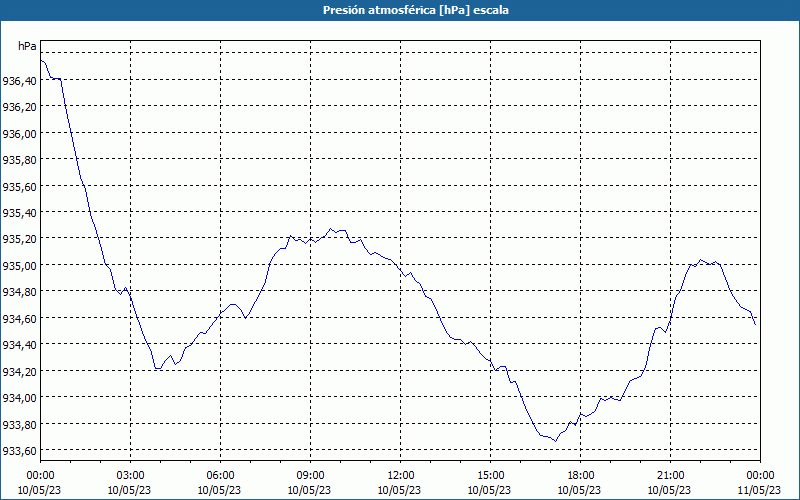Click the 934,20 axis value

[19, 371]
